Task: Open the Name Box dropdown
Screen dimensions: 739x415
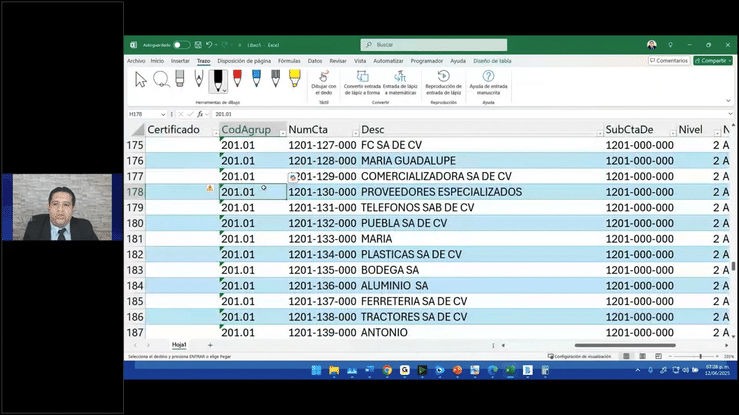Action: pyautogui.click(x=163, y=114)
